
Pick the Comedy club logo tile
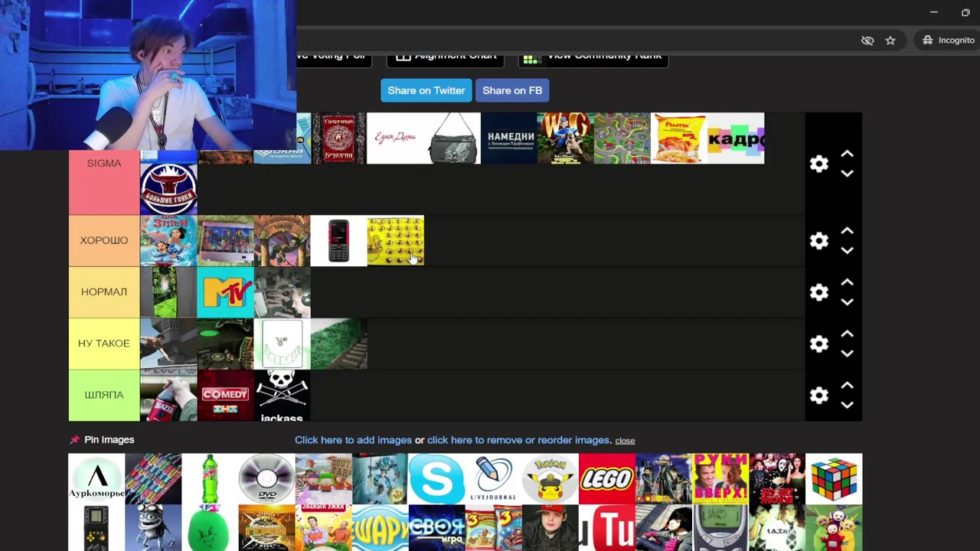[225, 395]
